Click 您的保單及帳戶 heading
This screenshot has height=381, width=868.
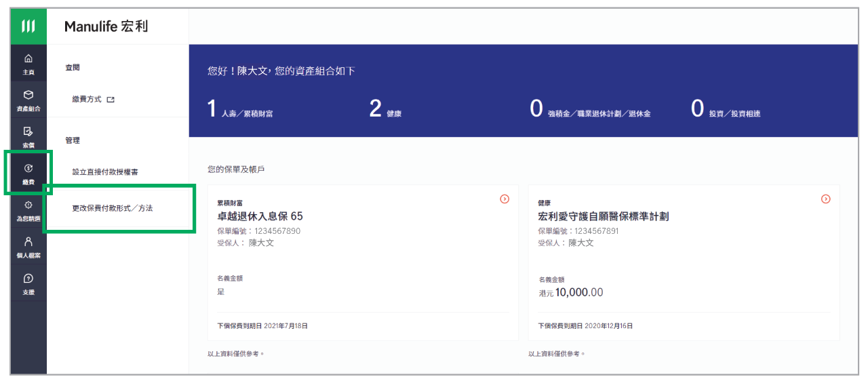coord(236,169)
